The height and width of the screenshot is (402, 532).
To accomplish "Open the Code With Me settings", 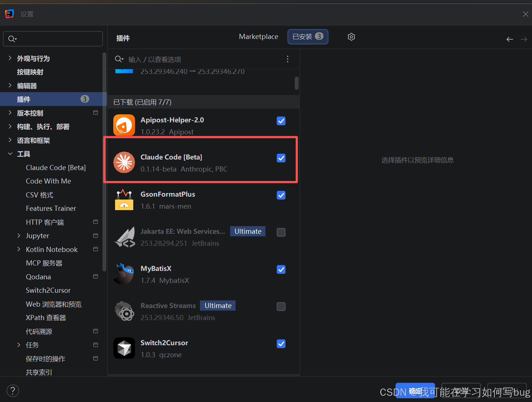I will coord(48,181).
